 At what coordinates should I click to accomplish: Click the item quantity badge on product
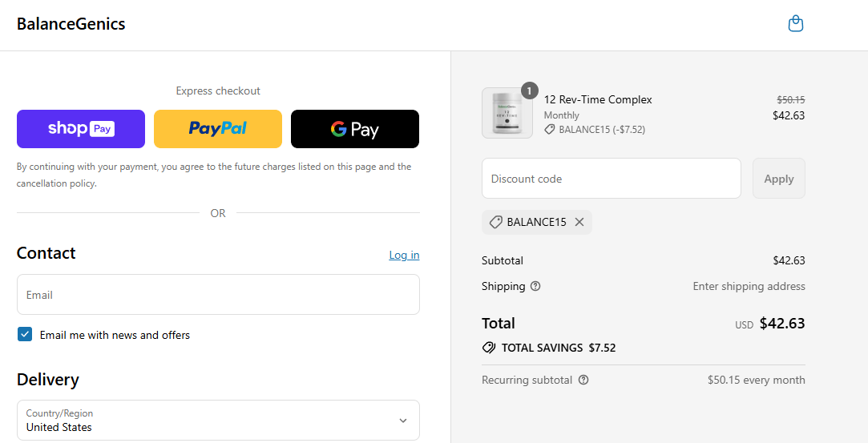click(x=529, y=91)
